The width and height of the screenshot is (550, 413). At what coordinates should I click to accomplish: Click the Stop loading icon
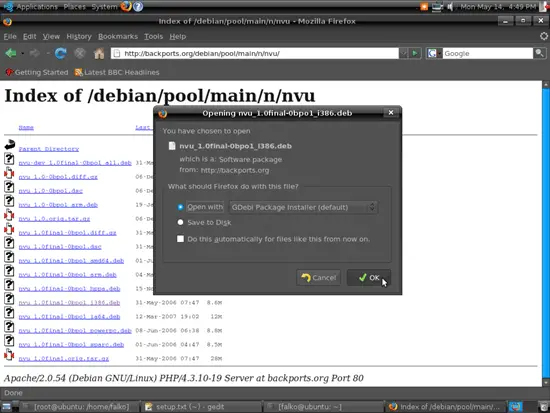pos(80,53)
